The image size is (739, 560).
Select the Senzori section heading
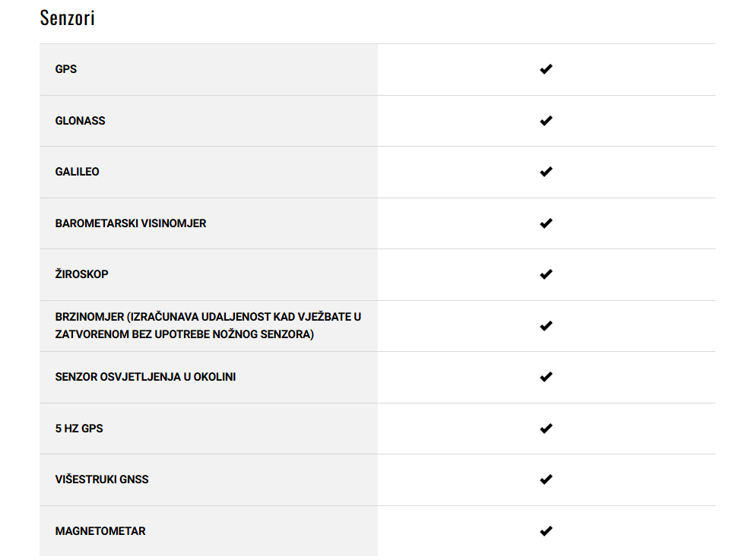(x=68, y=18)
